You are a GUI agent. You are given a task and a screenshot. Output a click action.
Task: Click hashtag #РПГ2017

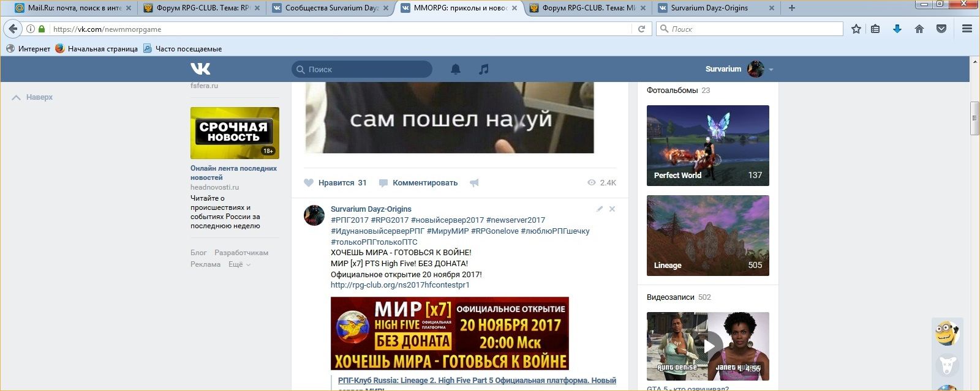pos(350,220)
